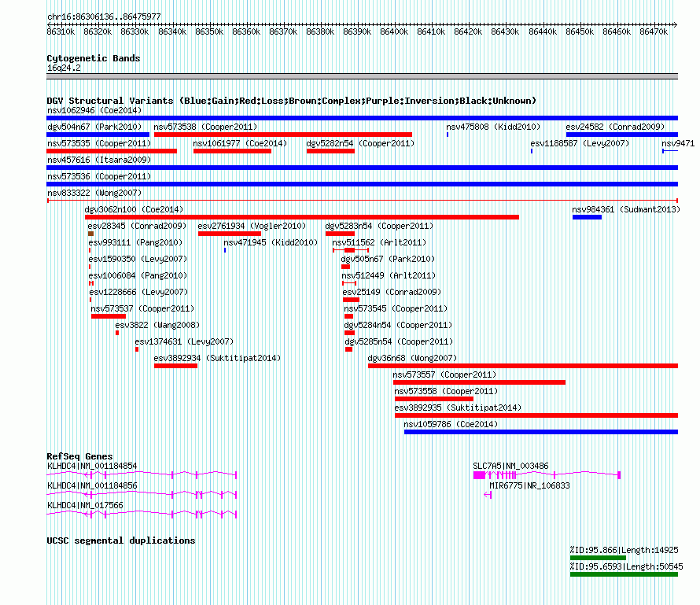Click the red dgv3062n100 loss bar
Viewport: 700px width, 605px height.
[x=302, y=217]
